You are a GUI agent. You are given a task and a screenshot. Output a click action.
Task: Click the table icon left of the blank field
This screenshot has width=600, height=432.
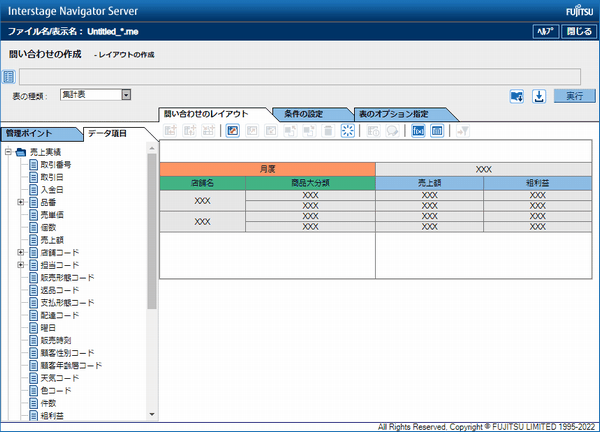[x=8, y=77]
